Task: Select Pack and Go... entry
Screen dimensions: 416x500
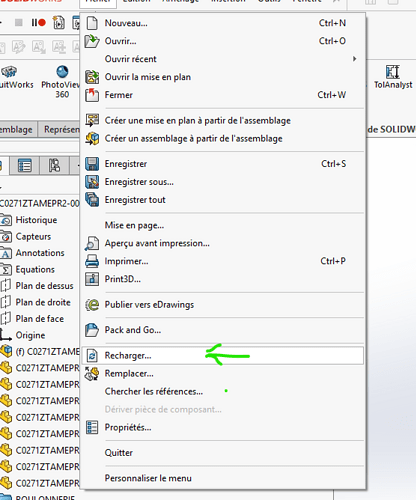Action: tap(222, 330)
